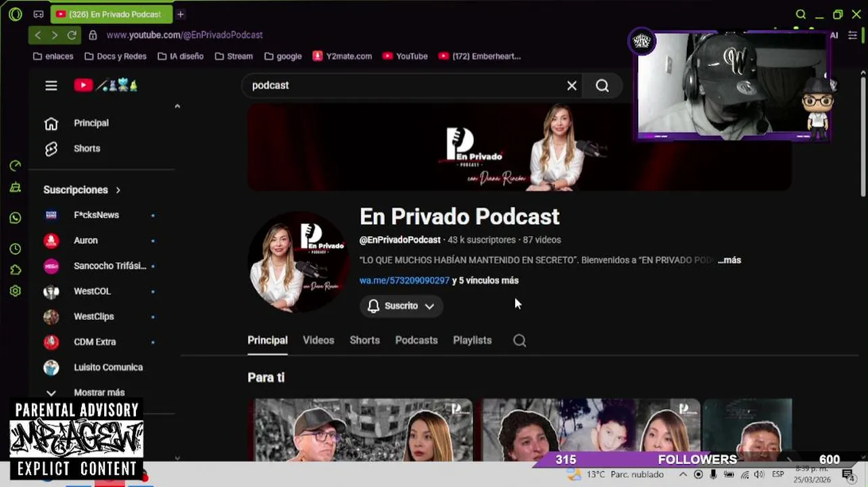Image resolution: width=868 pixels, height=487 pixels.
Task: Switch to the Playlists channel tab
Action: click(472, 340)
